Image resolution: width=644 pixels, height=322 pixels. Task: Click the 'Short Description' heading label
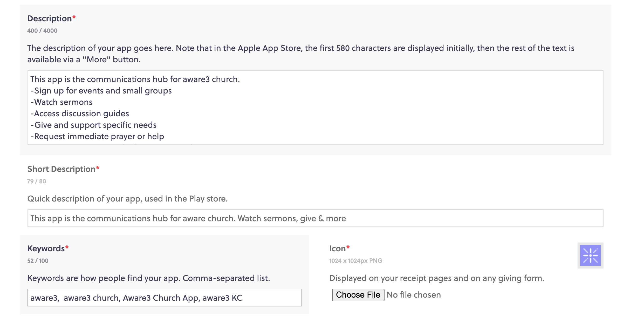pos(61,169)
